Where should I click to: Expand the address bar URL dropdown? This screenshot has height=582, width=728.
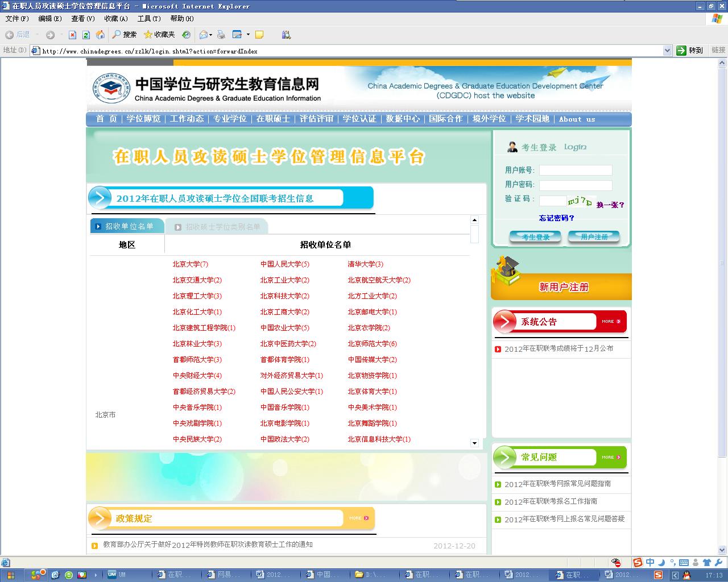(667, 51)
